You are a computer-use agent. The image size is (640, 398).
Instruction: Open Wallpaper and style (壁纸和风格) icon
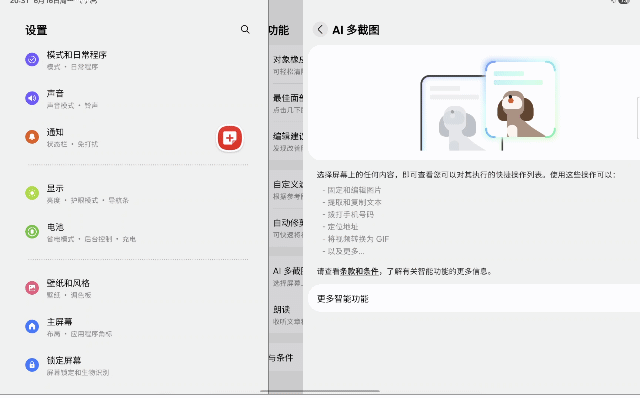pos(32,288)
